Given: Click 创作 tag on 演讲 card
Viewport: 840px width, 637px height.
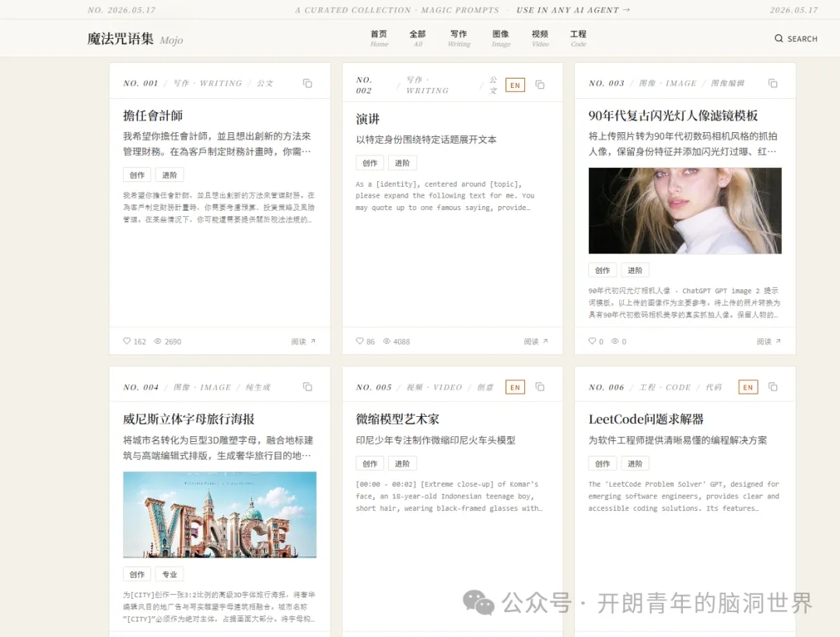Looking at the screenshot, I should pyautogui.click(x=369, y=163).
